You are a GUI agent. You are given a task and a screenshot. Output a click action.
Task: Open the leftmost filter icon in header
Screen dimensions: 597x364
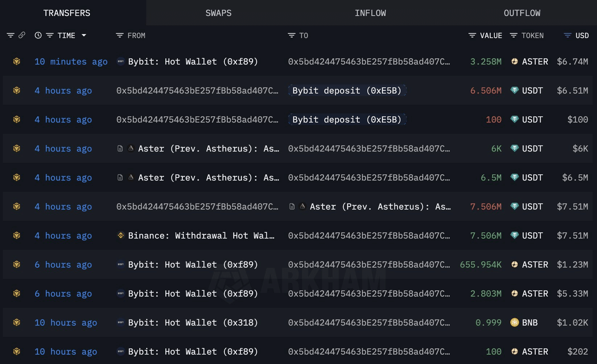(x=11, y=35)
